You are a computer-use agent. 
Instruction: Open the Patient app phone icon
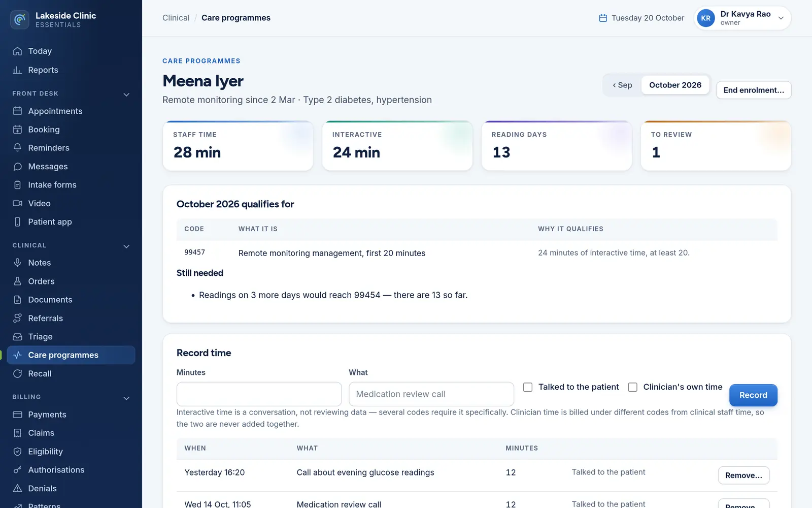click(x=18, y=222)
